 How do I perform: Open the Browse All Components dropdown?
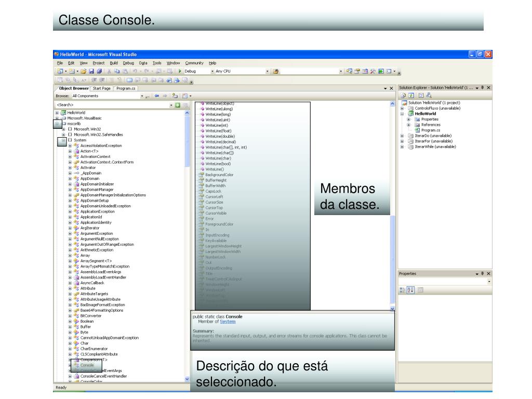(142, 96)
